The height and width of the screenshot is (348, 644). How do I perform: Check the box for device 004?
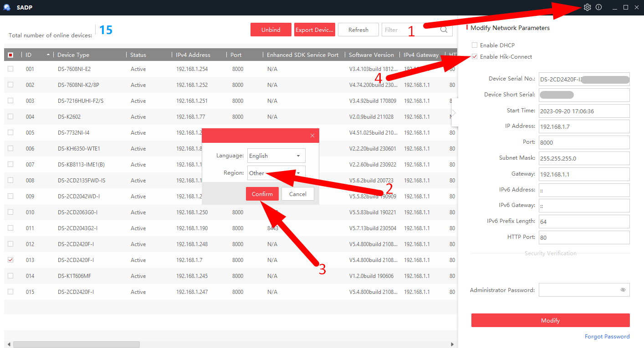click(10, 116)
